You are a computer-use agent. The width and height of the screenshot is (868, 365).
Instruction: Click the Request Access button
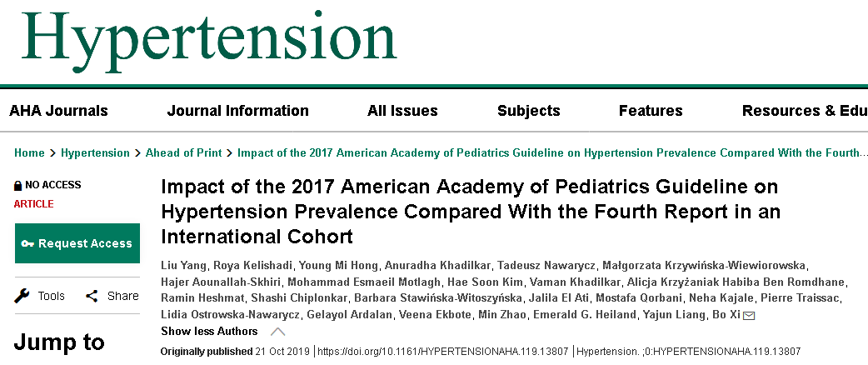[77, 243]
